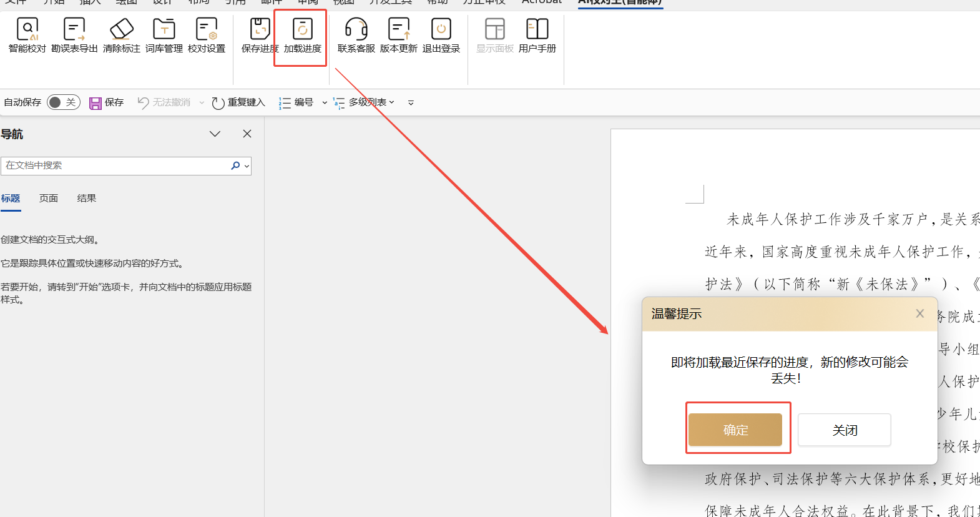Switch to the 页面 navigation tab
Viewport: 980px width, 517px height.
49,199
